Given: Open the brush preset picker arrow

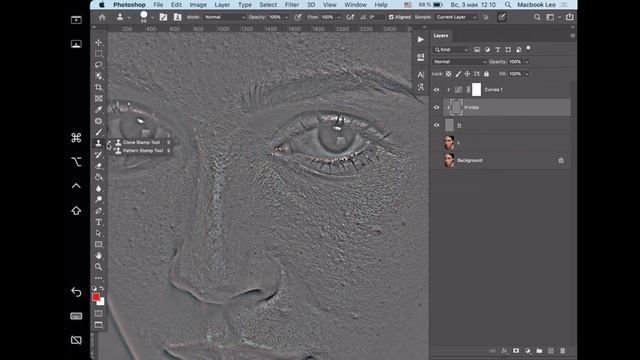Looking at the screenshot, I should tap(152, 17).
